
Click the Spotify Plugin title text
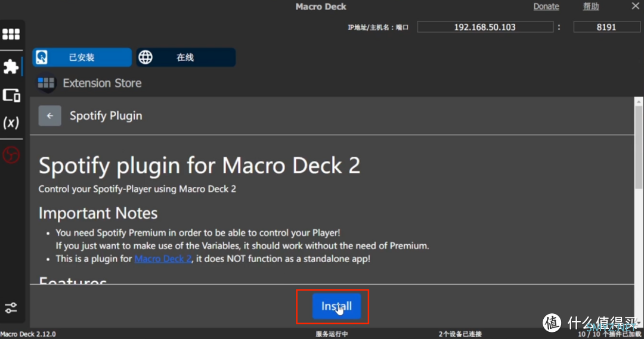click(x=106, y=116)
